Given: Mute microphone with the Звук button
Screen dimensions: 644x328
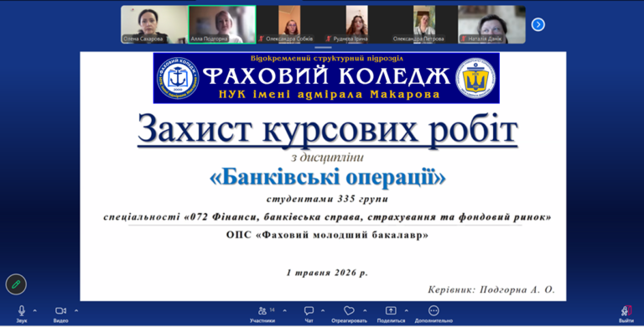Looking at the screenshot, I should click(21, 314).
